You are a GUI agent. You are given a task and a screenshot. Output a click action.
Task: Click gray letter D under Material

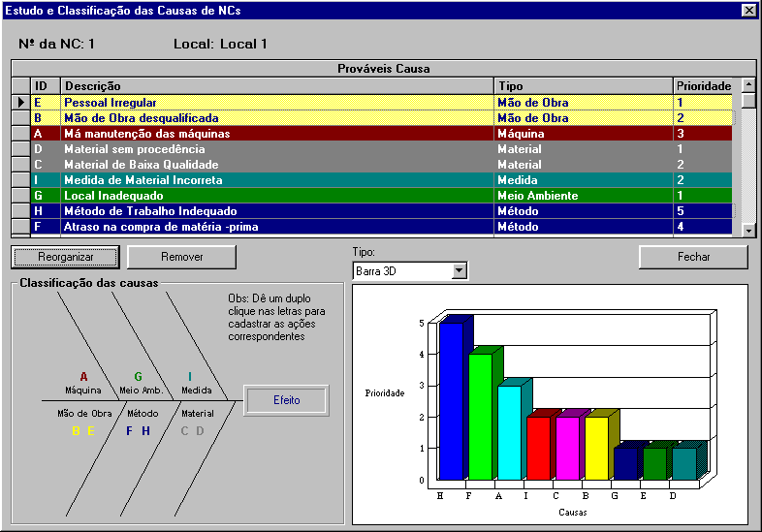click(200, 431)
